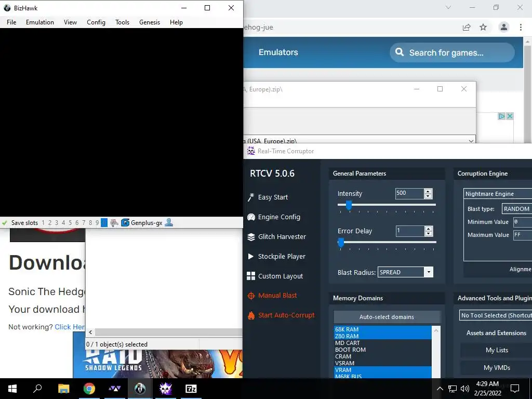Click the green checkmark in BizHawk status bar
This screenshot has height=399, width=532.
pos(5,223)
